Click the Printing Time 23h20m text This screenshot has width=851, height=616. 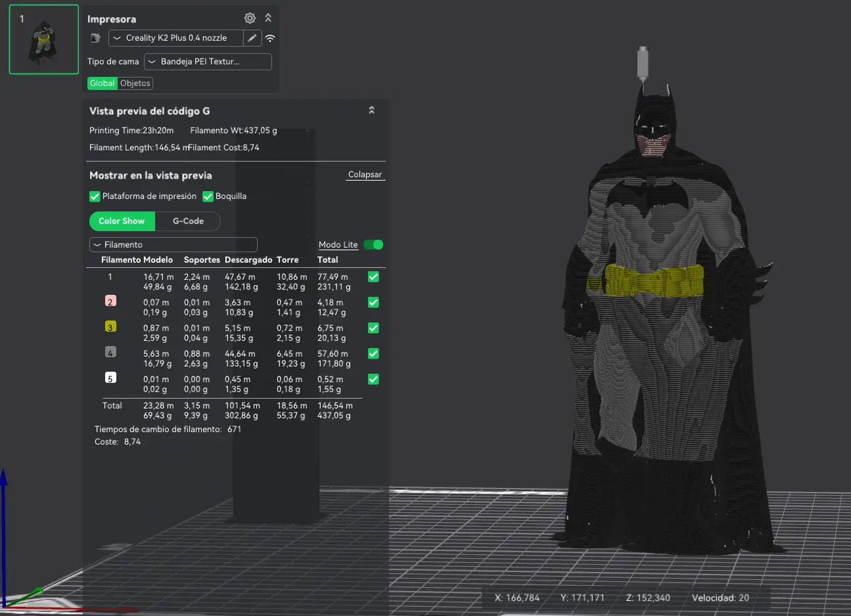point(131,131)
